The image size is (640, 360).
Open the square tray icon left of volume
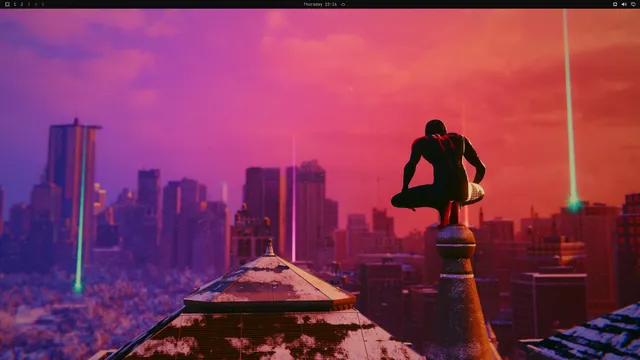pos(615,4)
